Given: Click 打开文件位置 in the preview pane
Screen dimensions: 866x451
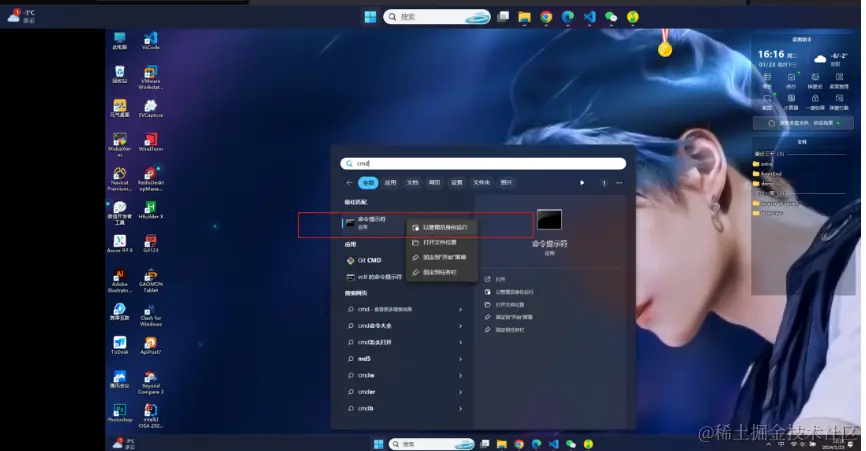Looking at the screenshot, I should coord(504,305).
